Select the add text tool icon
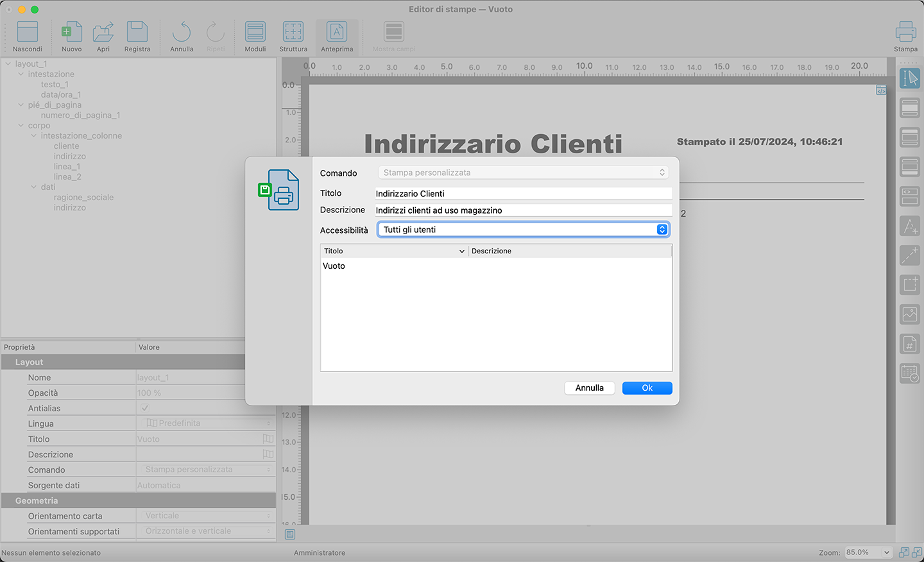 910,226
